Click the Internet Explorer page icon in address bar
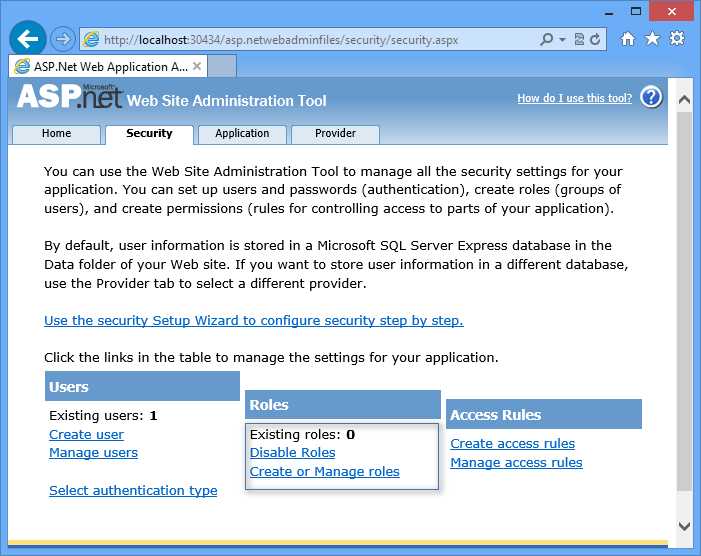Image resolution: width=701 pixels, height=556 pixels. 91,40
